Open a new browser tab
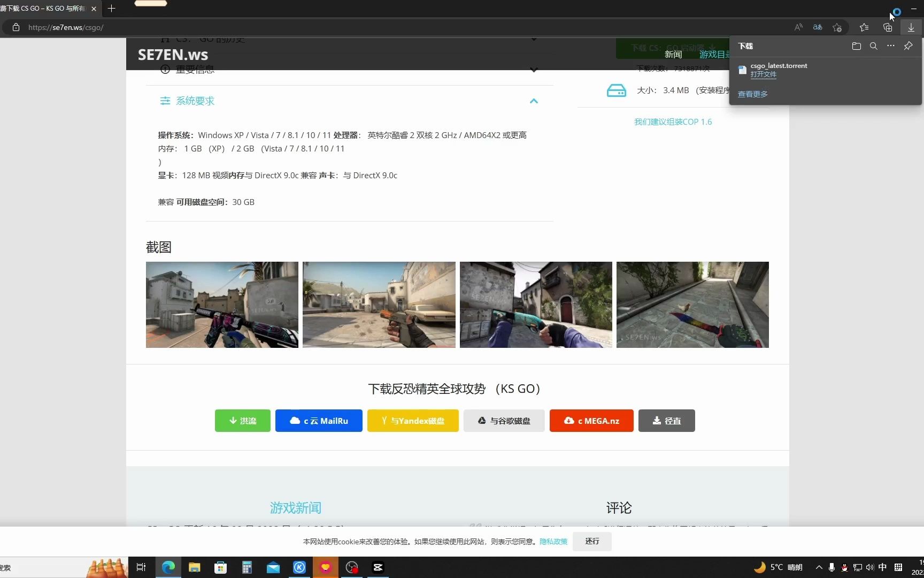 click(x=111, y=9)
